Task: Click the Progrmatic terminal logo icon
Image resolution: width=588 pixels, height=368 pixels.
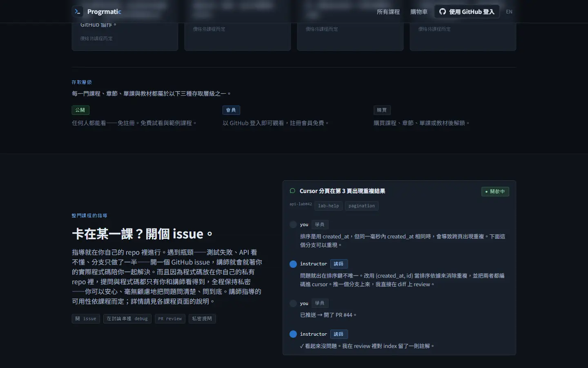Action: pyautogui.click(x=78, y=11)
